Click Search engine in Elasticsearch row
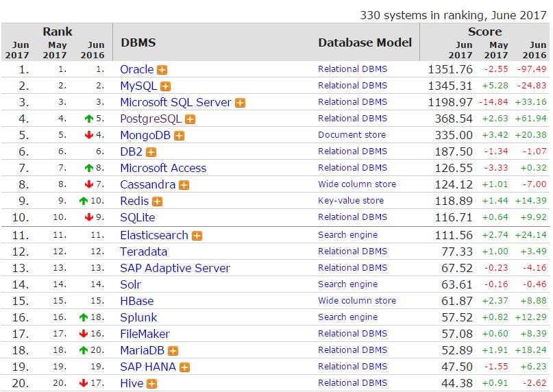 pos(347,235)
